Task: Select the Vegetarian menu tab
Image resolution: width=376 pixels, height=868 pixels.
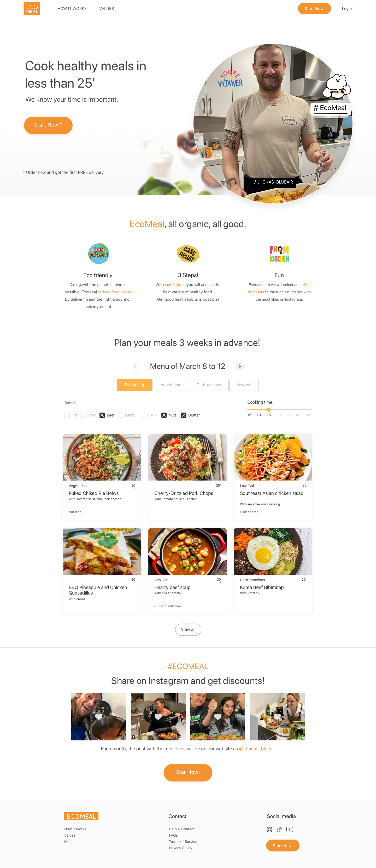Action: tap(170, 385)
